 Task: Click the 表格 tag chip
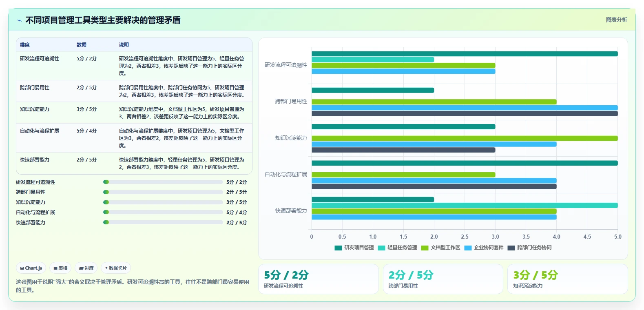click(60, 268)
